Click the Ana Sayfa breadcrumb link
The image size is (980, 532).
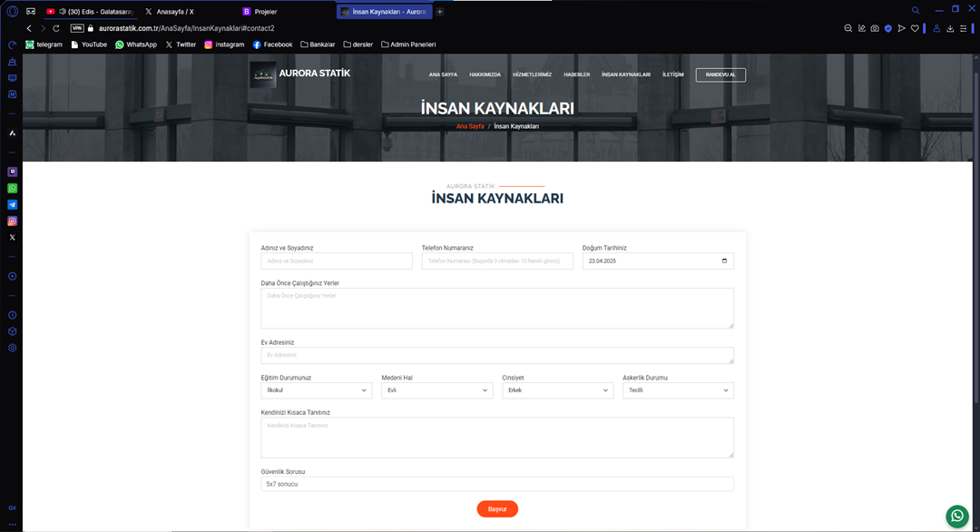[x=470, y=126]
